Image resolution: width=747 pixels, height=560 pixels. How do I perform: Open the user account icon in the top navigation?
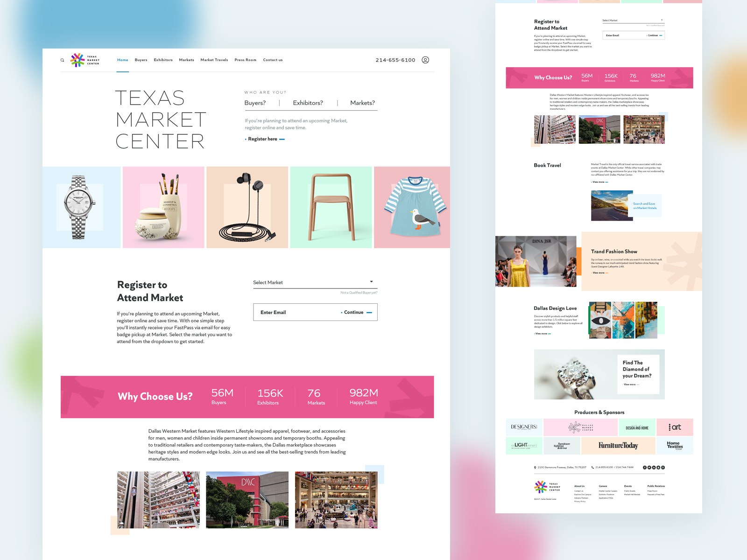[425, 60]
